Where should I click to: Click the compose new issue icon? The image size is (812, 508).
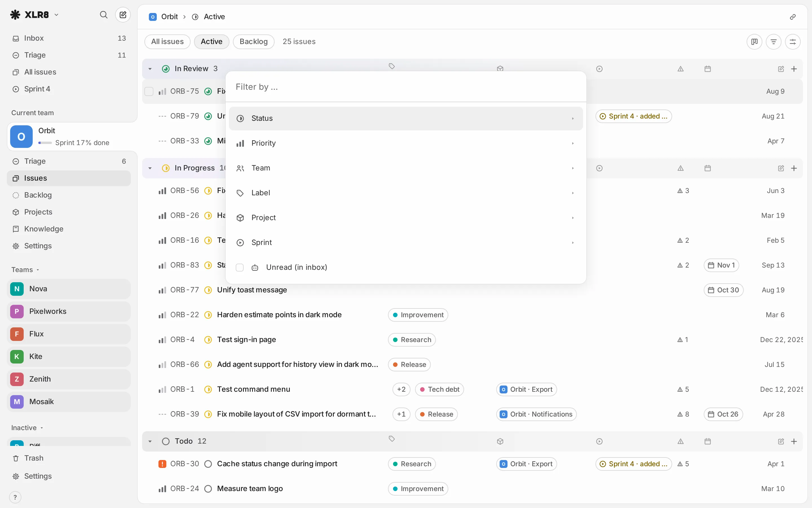(123, 15)
